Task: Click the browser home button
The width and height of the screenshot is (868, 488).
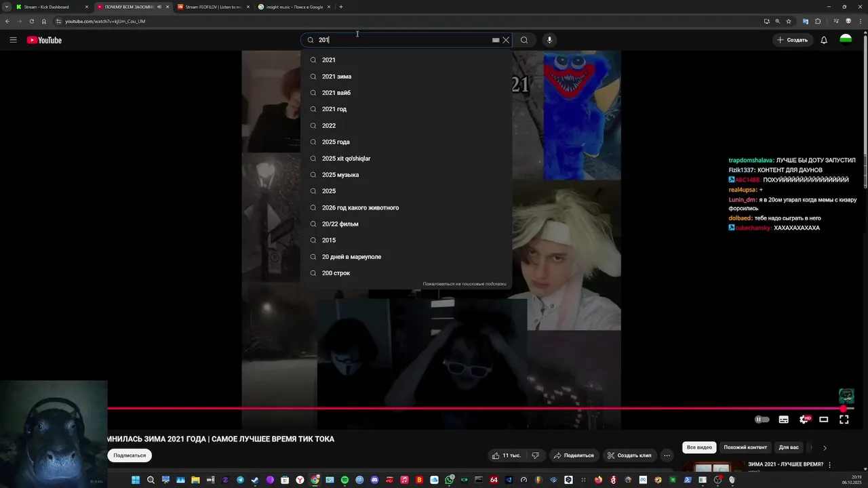Action: [44, 21]
